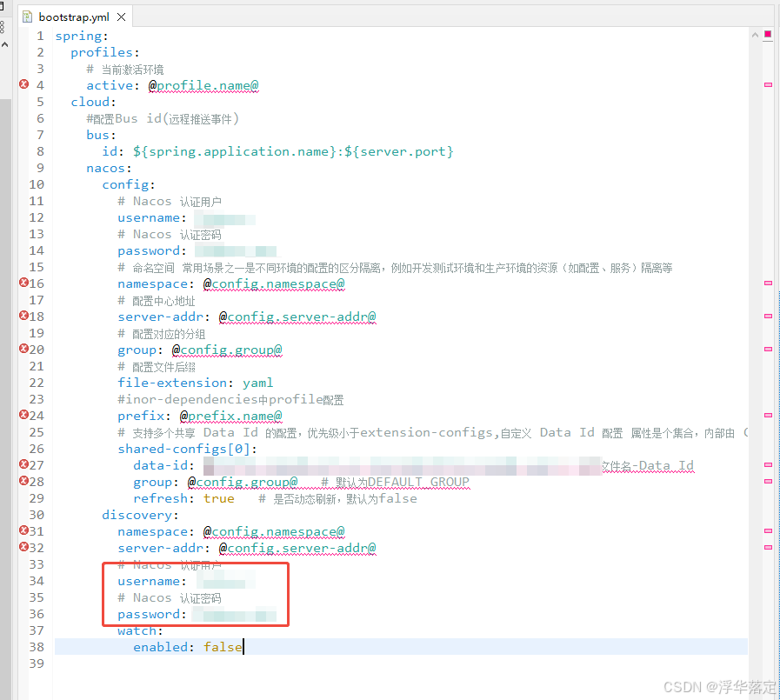This screenshot has width=780, height=700.
Task: Click '@config.group@' on line 20
Action: click(227, 350)
